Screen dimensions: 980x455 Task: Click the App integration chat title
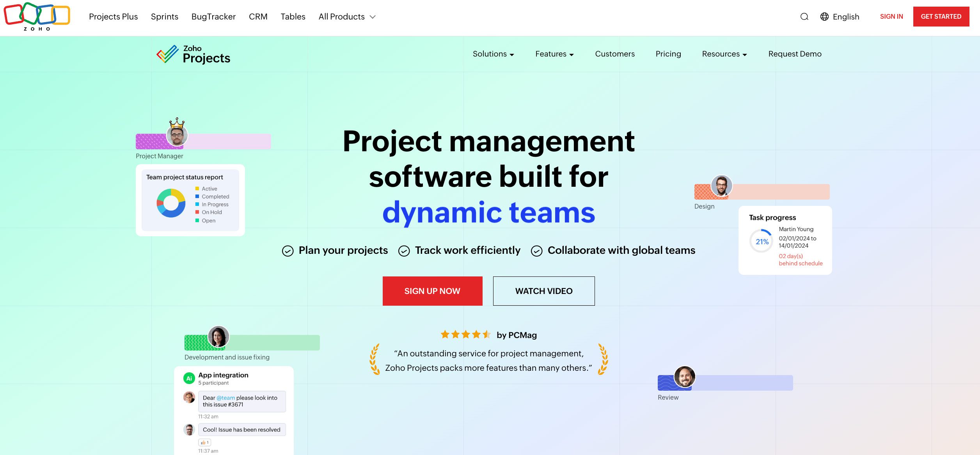pos(223,375)
